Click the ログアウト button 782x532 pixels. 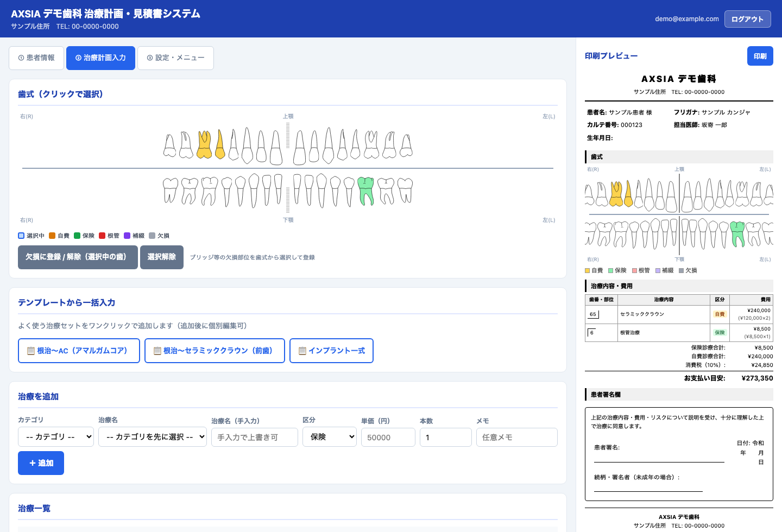coord(748,19)
